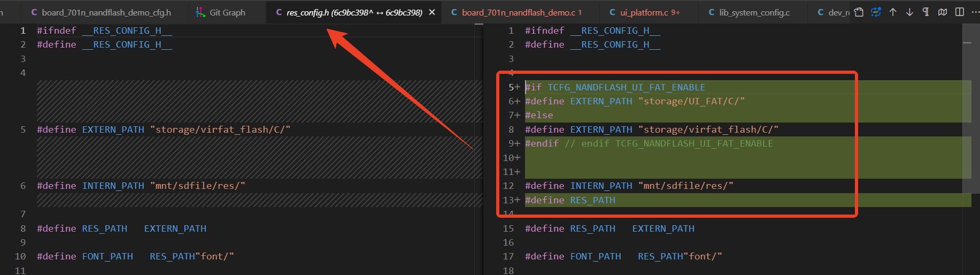Viewport: 980px width, 275px height.
Task: Open the ui_platform.c tab
Action: pyautogui.click(x=645, y=12)
